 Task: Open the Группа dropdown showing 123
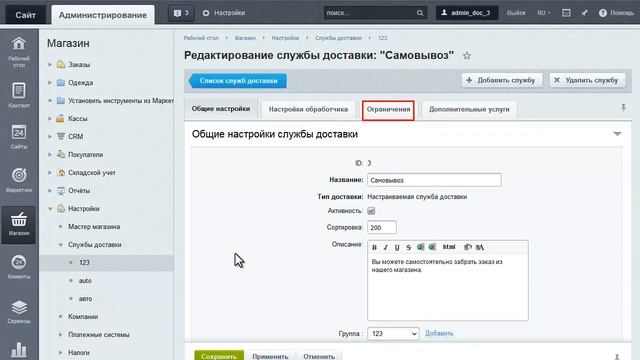(x=393, y=334)
